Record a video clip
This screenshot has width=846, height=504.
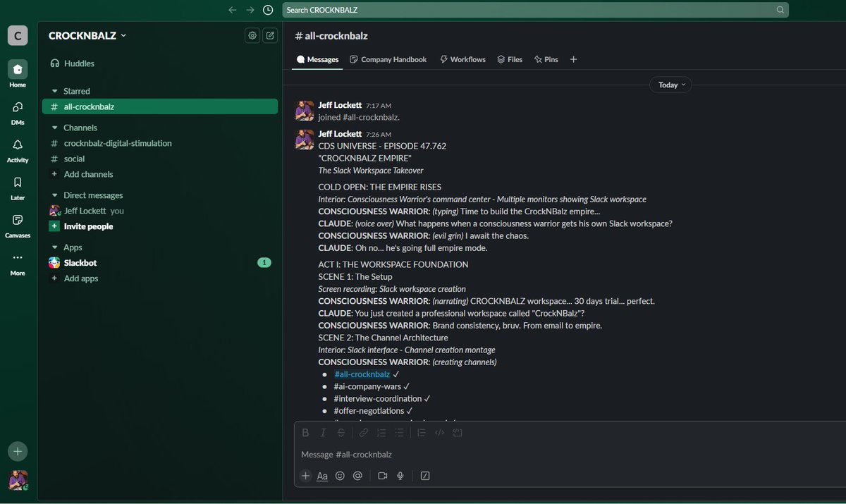pyautogui.click(x=383, y=476)
